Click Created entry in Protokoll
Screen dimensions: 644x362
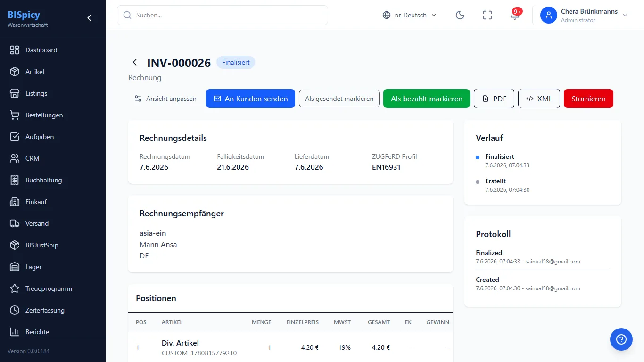coord(487,280)
